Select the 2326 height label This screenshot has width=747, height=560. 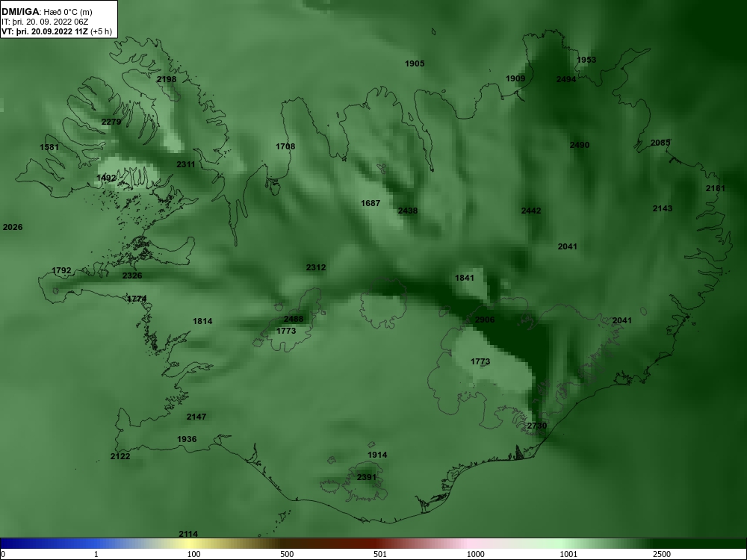pos(132,276)
